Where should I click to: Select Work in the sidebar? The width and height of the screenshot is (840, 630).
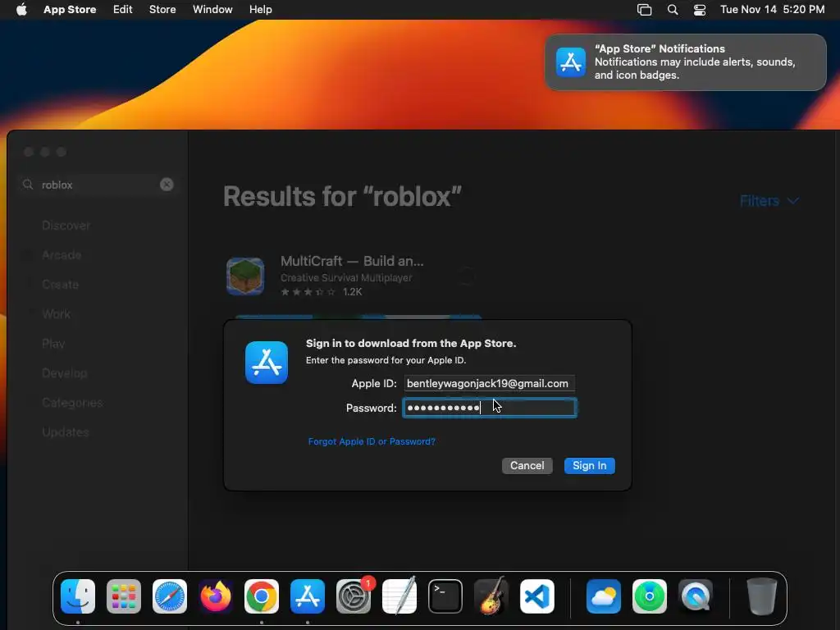click(56, 314)
